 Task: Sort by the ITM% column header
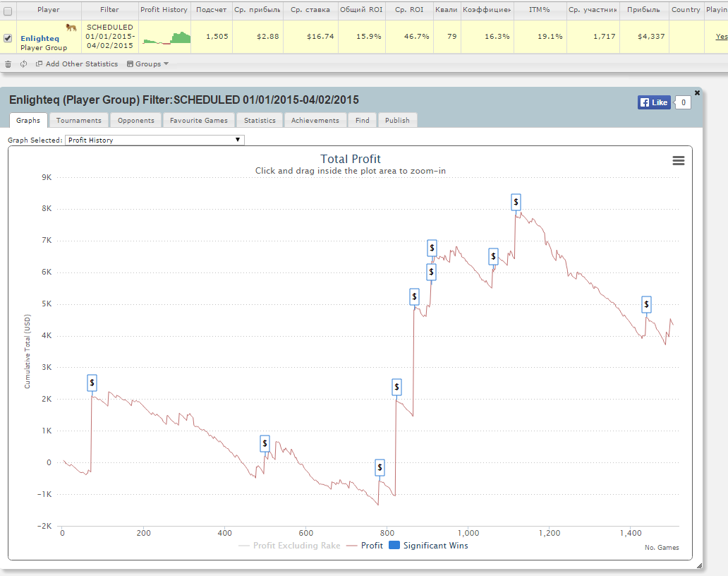tap(540, 10)
